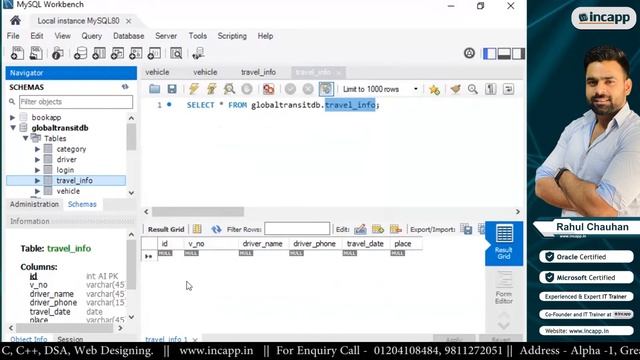Screen dimensions: 640x360
Task: Expand the travel_info table
Action: pos(37,180)
